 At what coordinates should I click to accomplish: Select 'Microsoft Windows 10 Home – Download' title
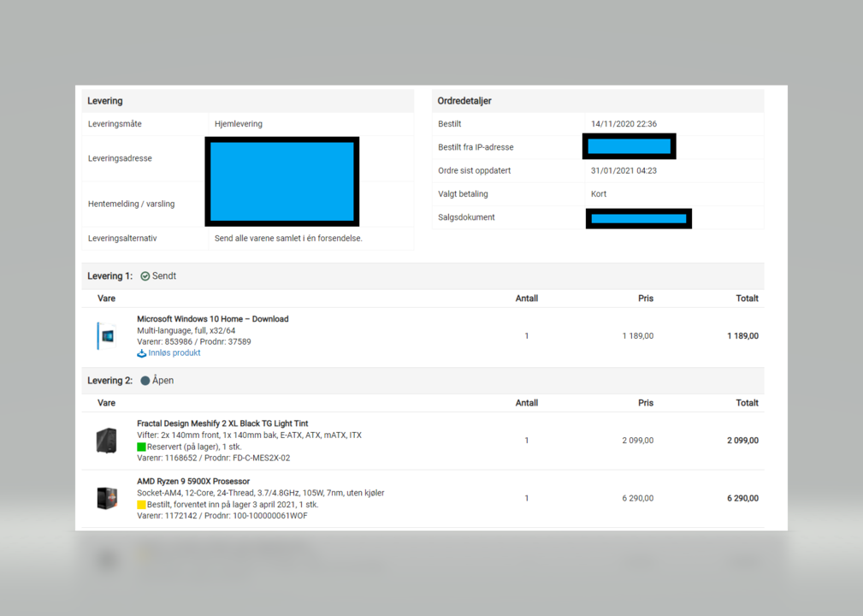pos(212,319)
